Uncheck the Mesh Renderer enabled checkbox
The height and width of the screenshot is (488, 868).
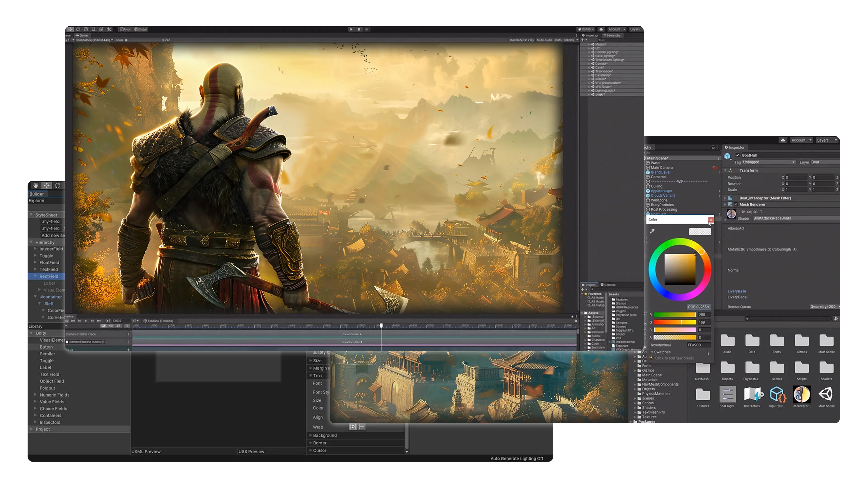736,204
